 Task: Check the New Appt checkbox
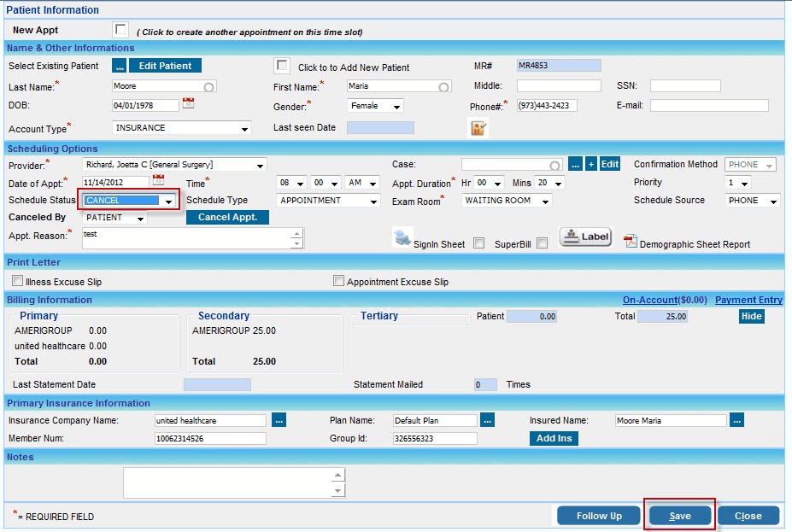click(x=120, y=30)
